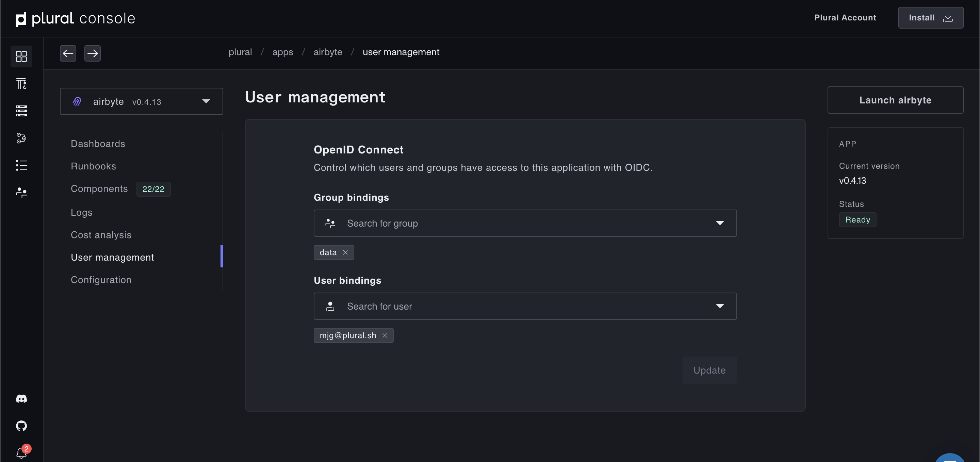Open the apps grid icon in sidebar
The image size is (980, 462).
coord(21,56)
